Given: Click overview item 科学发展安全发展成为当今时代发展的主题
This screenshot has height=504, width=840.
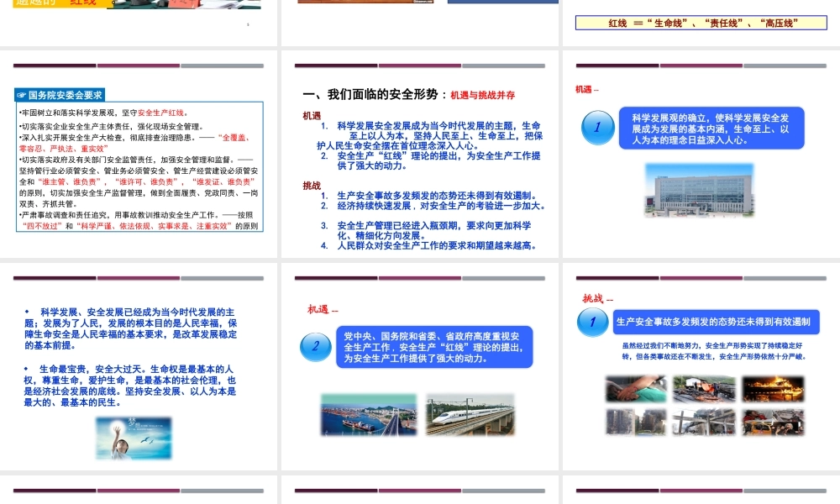Looking at the screenshot, I should tap(429, 135).
